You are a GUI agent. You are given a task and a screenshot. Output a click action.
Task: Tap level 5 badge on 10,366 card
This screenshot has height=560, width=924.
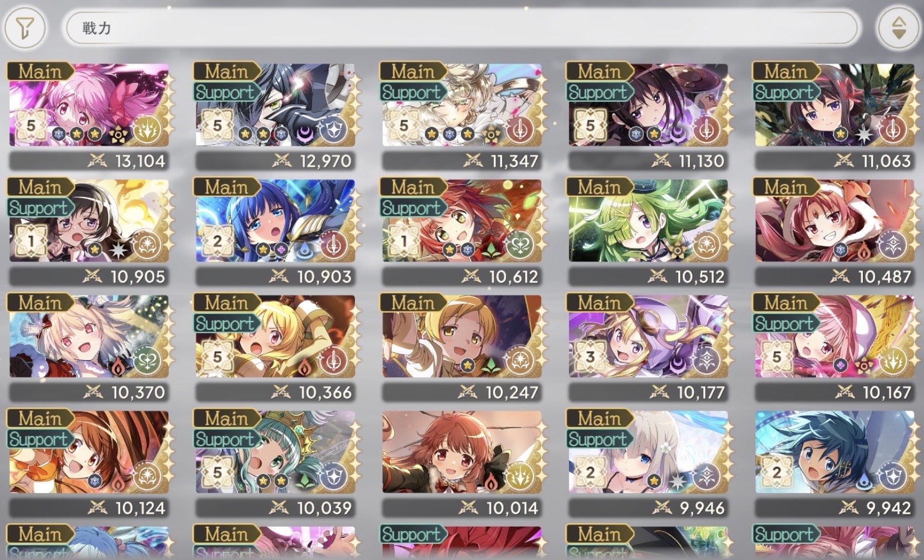pyautogui.click(x=217, y=357)
